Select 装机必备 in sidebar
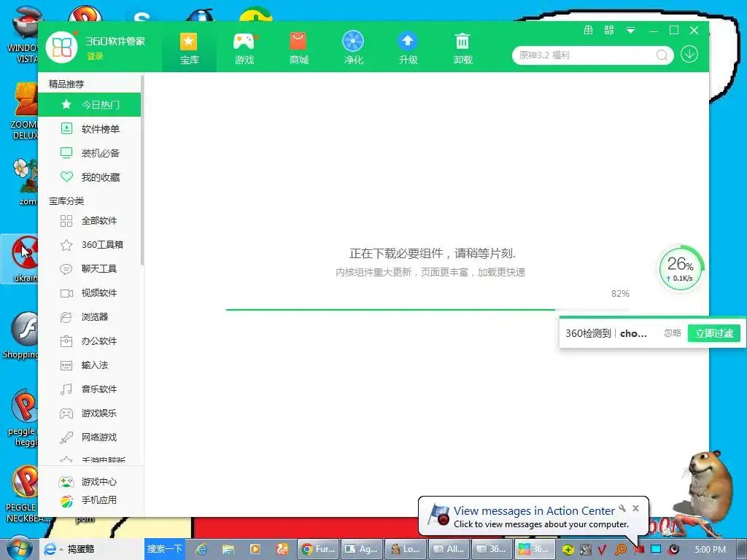Viewport: 747px width, 560px height. click(90, 153)
